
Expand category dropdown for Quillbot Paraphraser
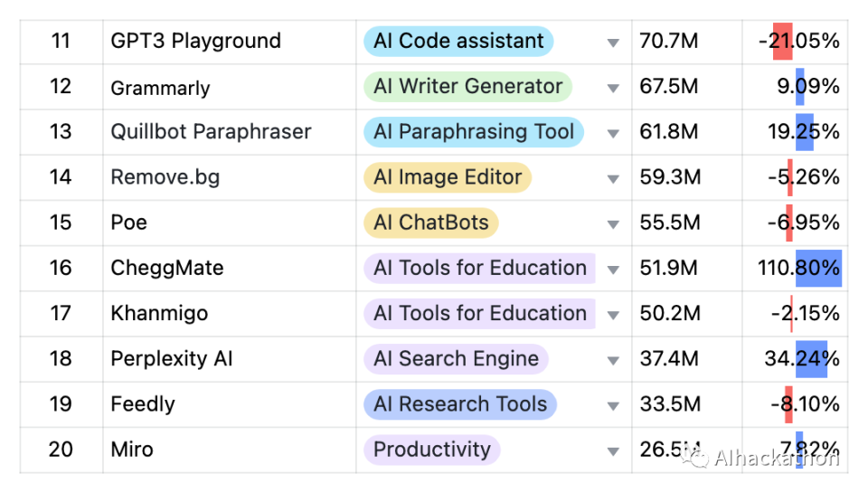(x=613, y=133)
